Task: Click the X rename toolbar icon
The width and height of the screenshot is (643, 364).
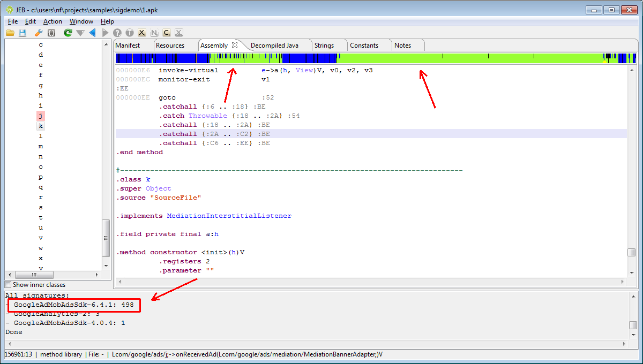Action: coord(141,33)
